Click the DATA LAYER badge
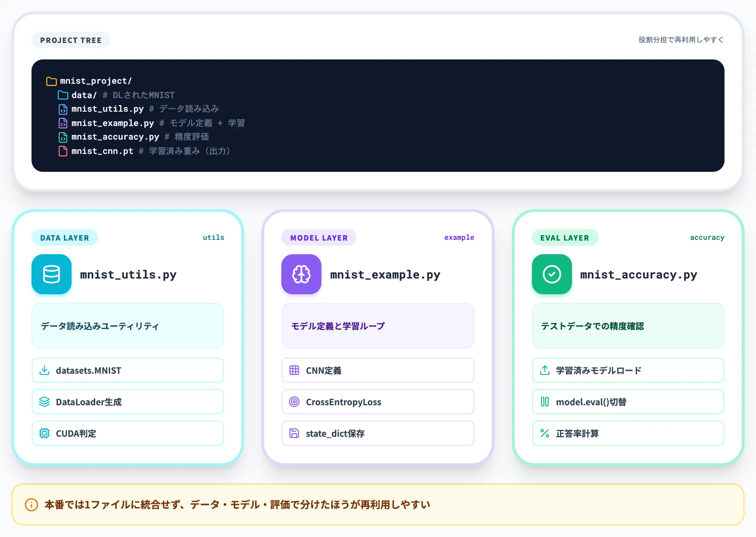The width and height of the screenshot is (756, 537). point(64,238)
